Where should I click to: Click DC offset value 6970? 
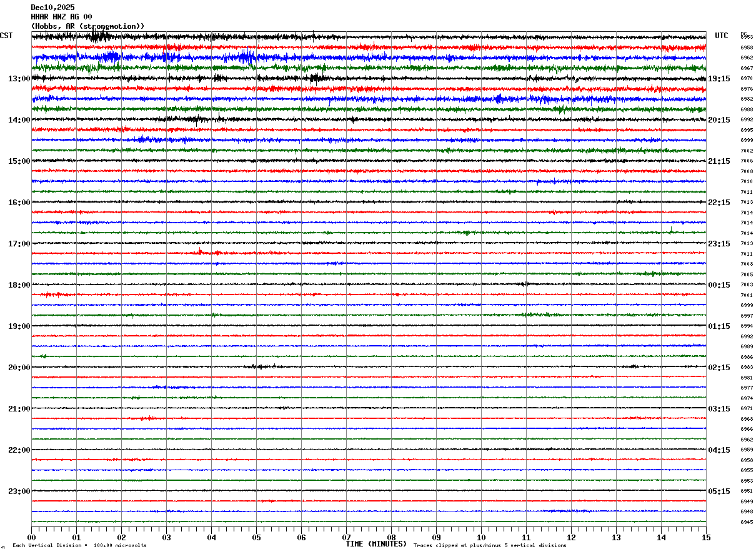[x=747, y=79]
